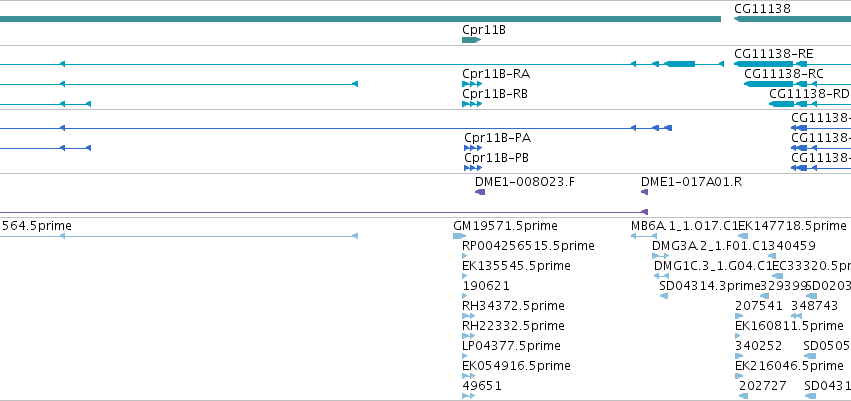Select the Cpr11B-RB transcript arrows
Viewport: 851px width, 401px height.
pyautogui.click(x=472, y=104)
